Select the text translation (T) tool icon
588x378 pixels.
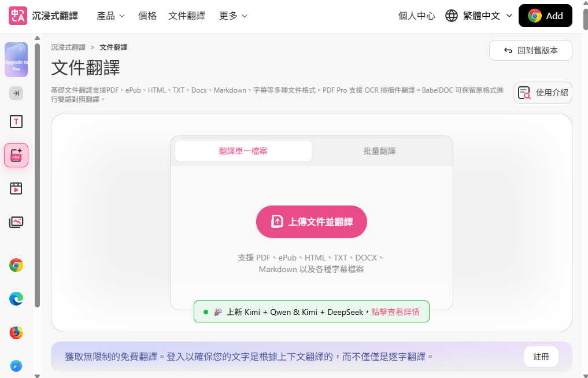pos(16,122)
